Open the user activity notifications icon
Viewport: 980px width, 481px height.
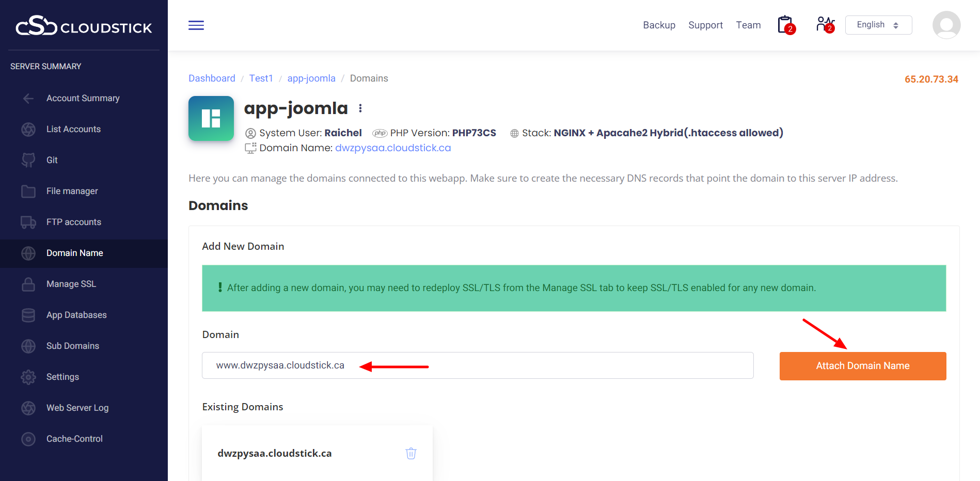point(825,25)
